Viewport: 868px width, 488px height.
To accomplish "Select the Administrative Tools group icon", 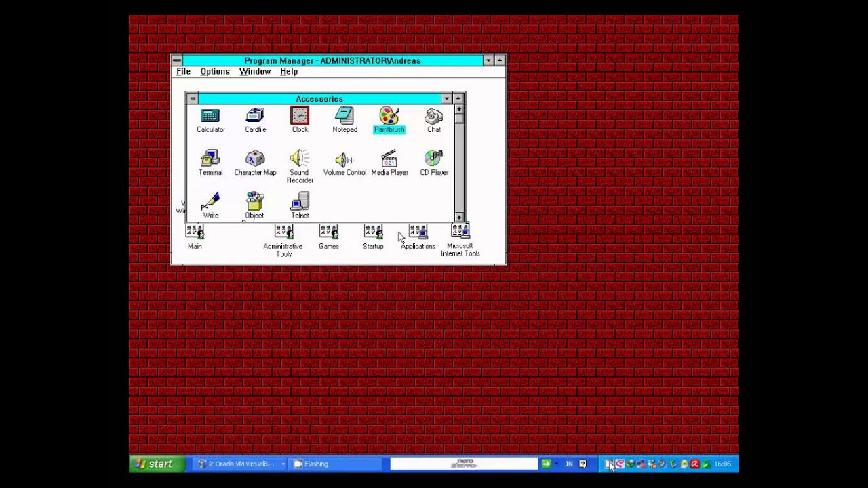I will [x=283, y=241].
